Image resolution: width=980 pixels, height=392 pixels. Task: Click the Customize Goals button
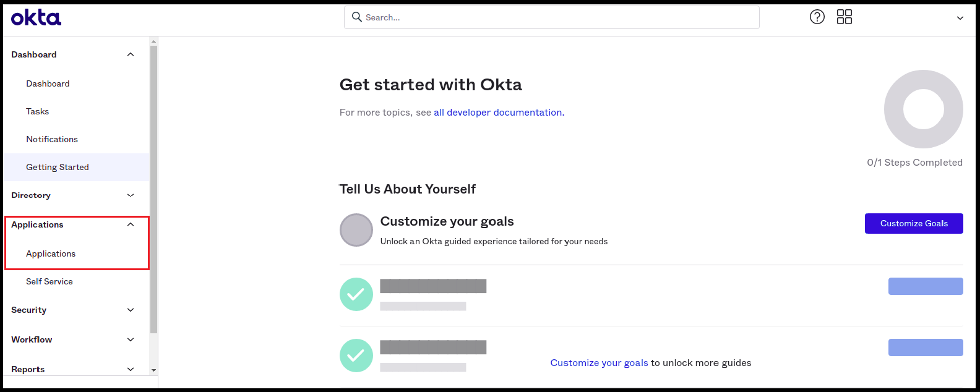914,223
